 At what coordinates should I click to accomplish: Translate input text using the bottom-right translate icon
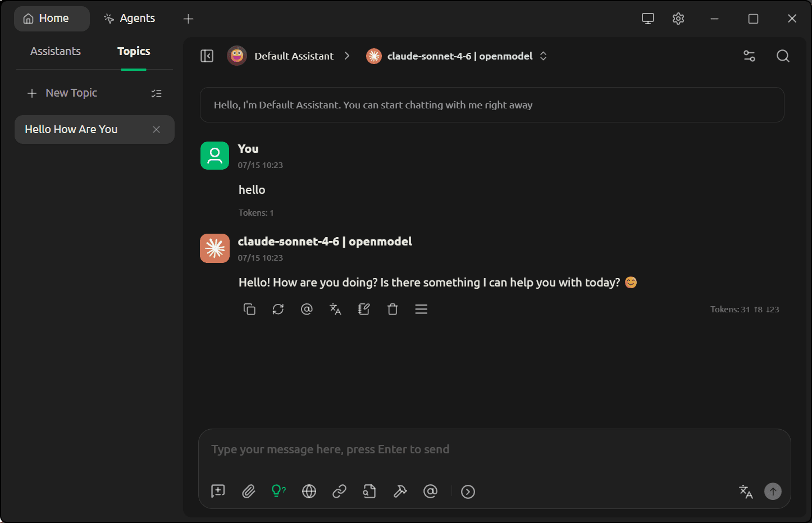coord(746,492)
